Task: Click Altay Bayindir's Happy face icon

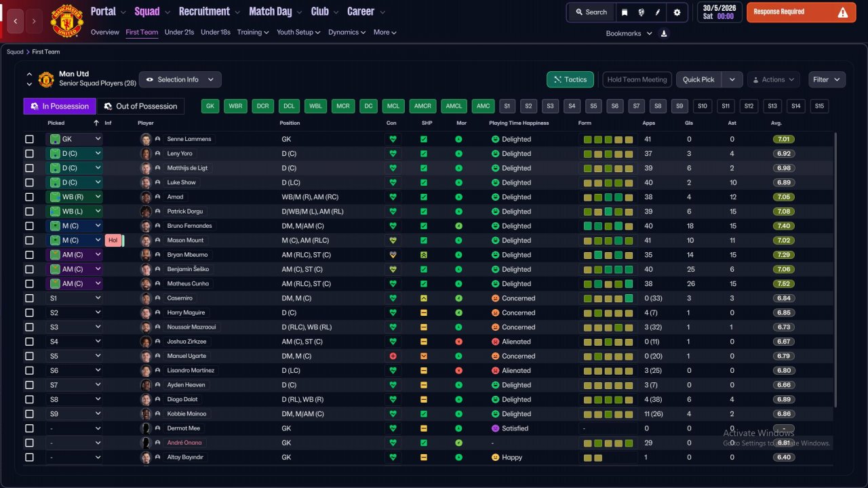Action: (495, 457)
